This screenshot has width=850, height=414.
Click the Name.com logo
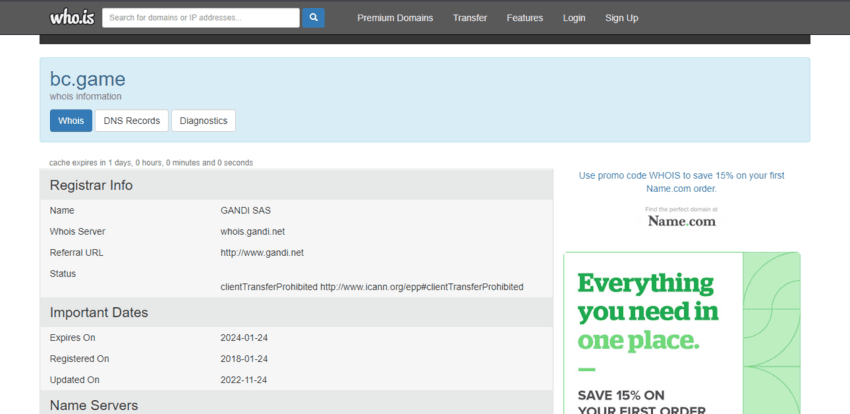(681, 221)
